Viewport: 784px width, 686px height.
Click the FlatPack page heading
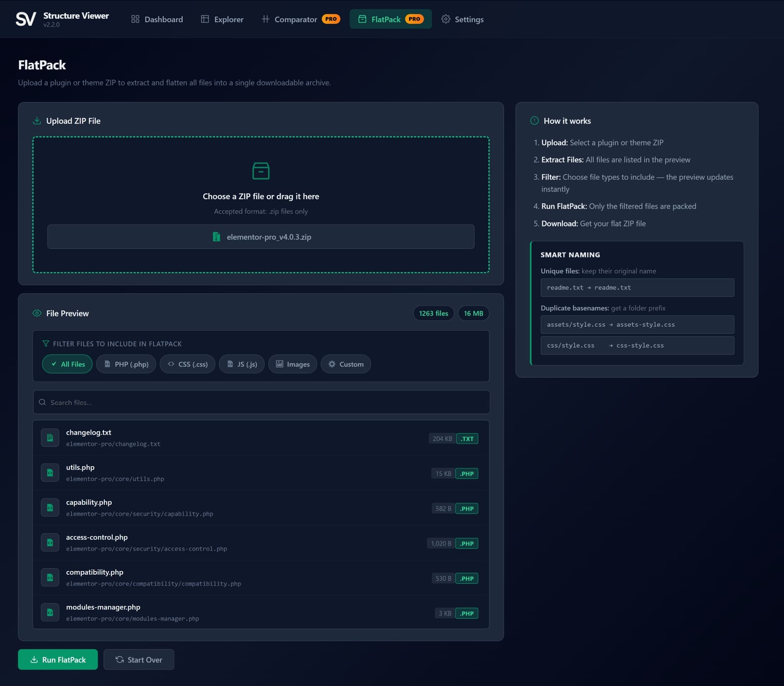42,65
